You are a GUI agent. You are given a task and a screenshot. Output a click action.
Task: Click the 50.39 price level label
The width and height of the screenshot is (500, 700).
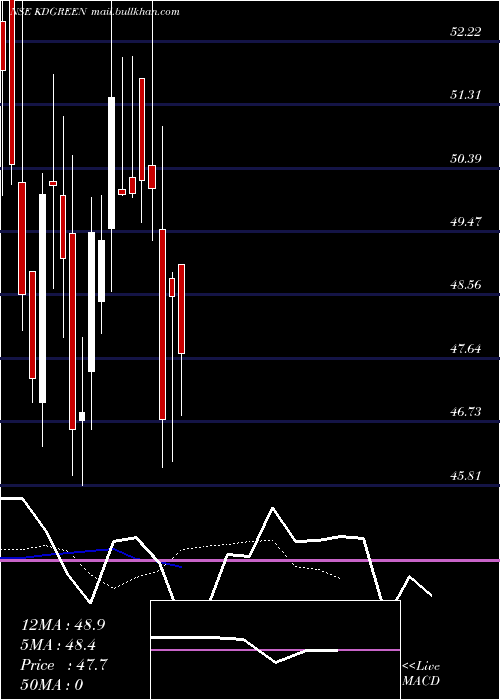tap(466, 158)
